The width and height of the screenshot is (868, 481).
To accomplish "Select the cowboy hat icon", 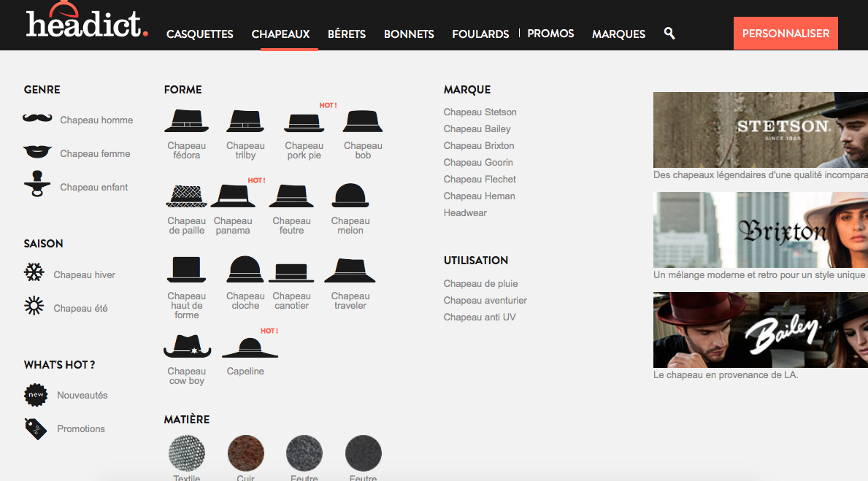I will coord(187,346).
